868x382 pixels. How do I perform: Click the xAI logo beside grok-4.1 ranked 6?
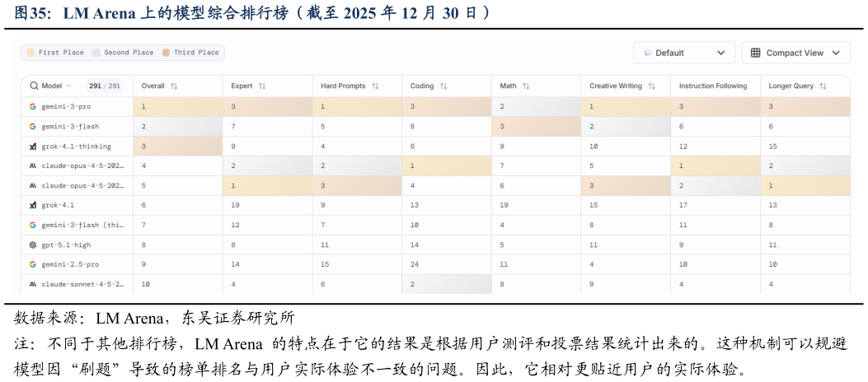33,205
